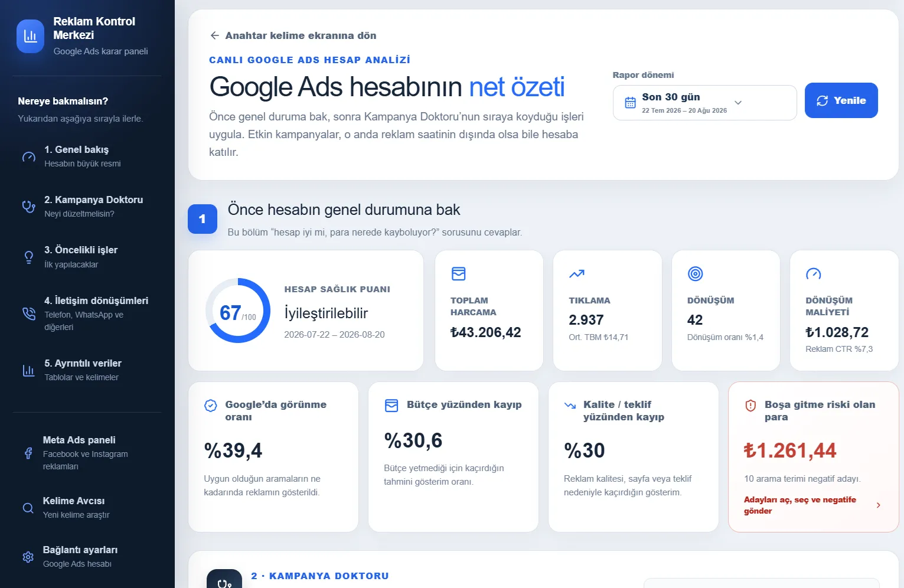Select the Toplam Harcama ₺43.206,42 value
Image resolution: width=904 pixels, height=588 pixels.
(486, 332)
